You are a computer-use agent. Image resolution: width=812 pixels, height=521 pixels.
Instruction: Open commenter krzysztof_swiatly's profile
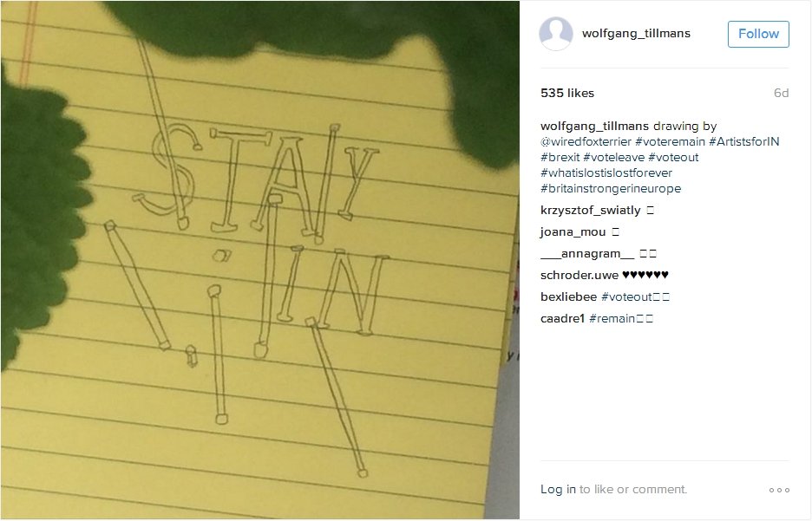(591, 210)
